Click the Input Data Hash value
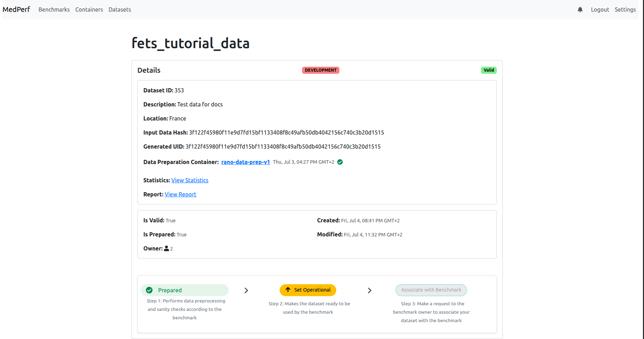Screen dimensions: 644x339 [x=286, y=132]
